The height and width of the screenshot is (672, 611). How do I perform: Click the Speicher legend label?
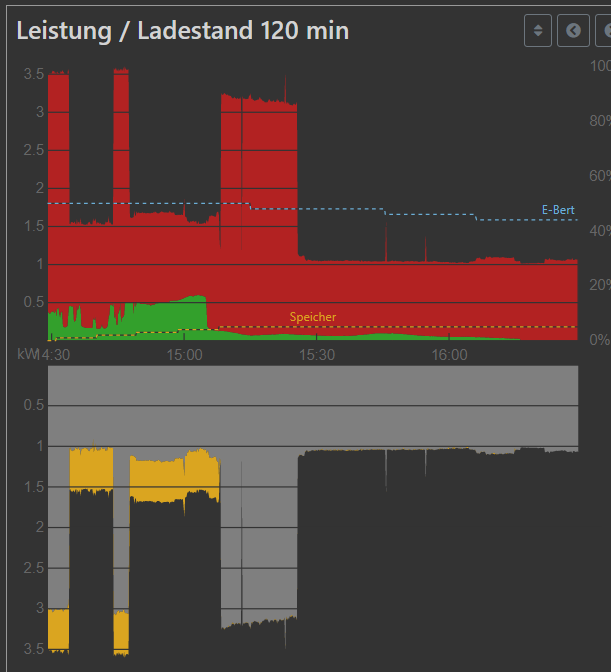click(313, 317)
